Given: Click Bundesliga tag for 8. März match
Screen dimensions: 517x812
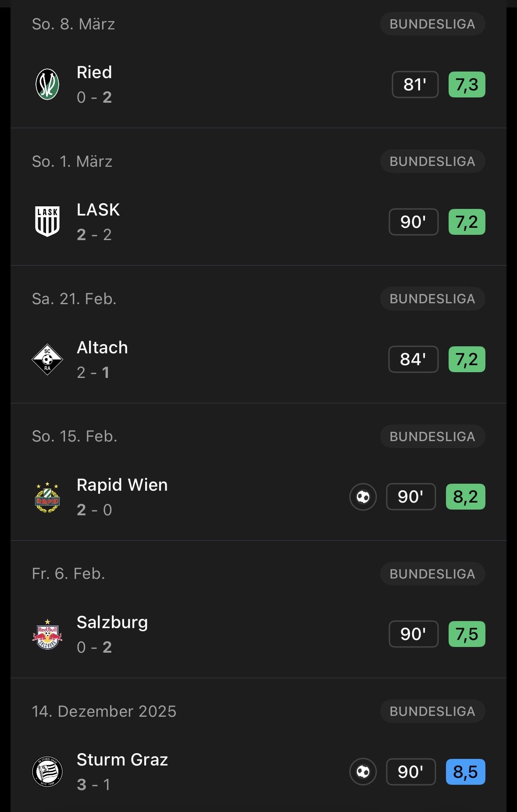Looking at the screenshot, I should pos(432,24).
